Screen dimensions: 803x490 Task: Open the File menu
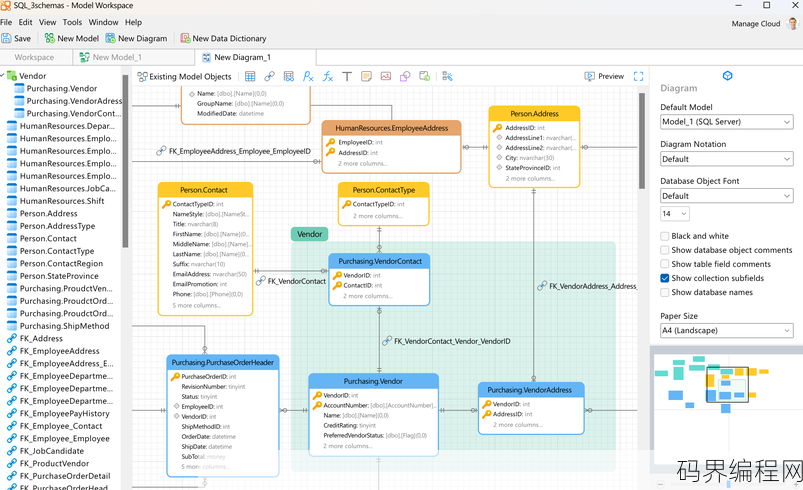click(x=6, y=23)
